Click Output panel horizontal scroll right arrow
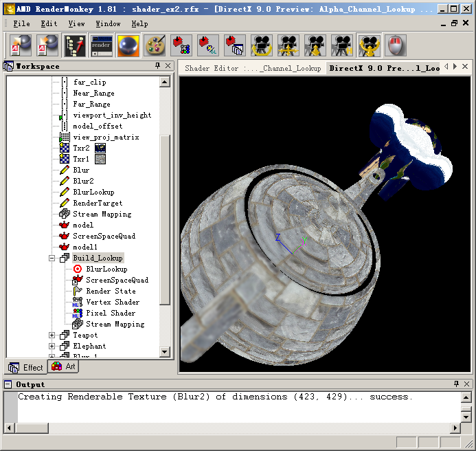476x451 pixels. click(455, 428)
